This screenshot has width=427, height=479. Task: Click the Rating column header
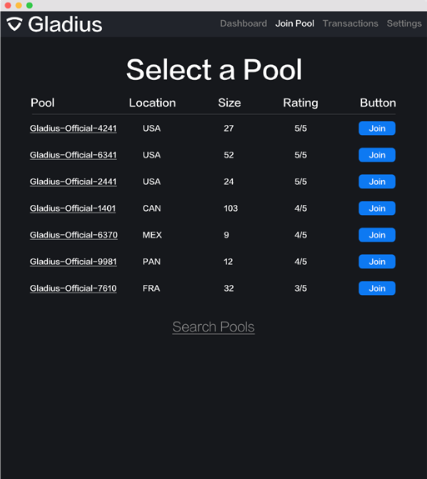click(300, 103)
